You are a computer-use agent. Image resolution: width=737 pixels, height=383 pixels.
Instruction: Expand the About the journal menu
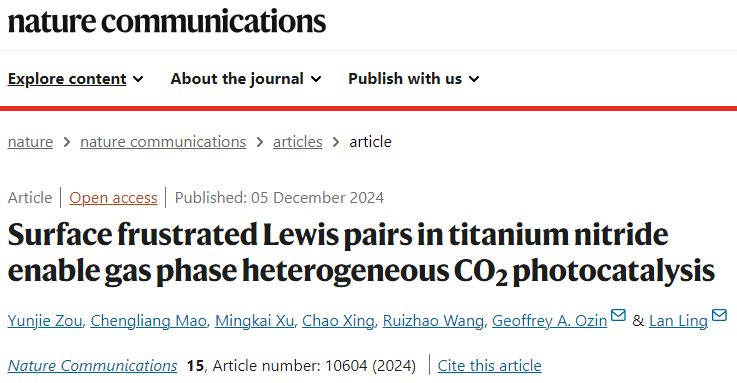[246, 78]
